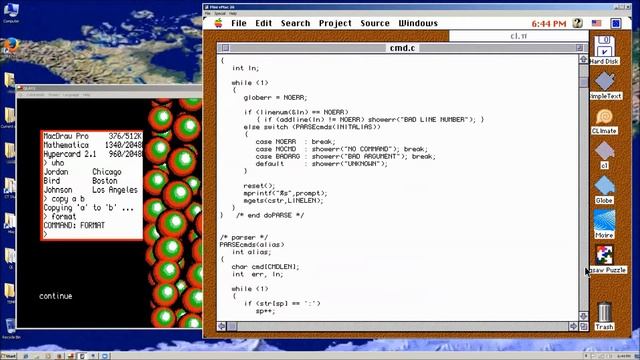This screenshot has width=640, height=360.
Task: Click the right horizontal scroll arrow in cmd.c
Action: (x=573, y=326)
